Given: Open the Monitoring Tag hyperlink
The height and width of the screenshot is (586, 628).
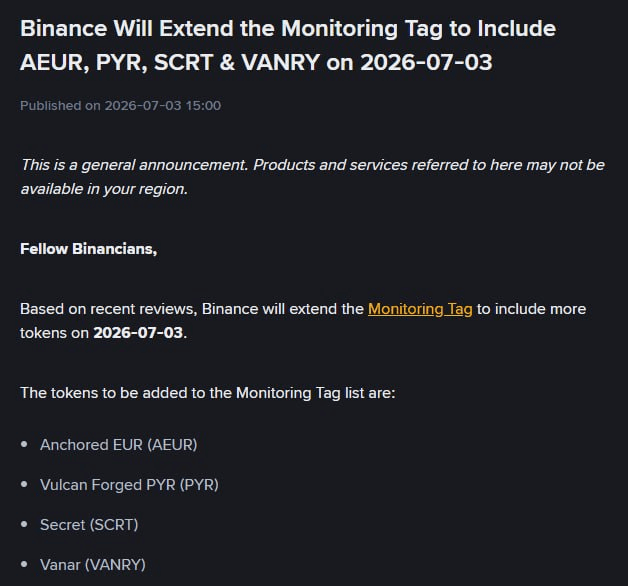Looking at the screenshot, I should (420, 309).
